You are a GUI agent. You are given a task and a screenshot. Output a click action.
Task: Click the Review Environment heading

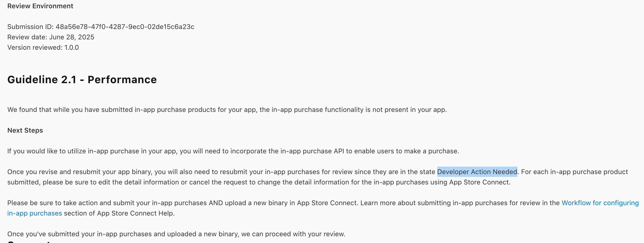click(x=40, y=6)
